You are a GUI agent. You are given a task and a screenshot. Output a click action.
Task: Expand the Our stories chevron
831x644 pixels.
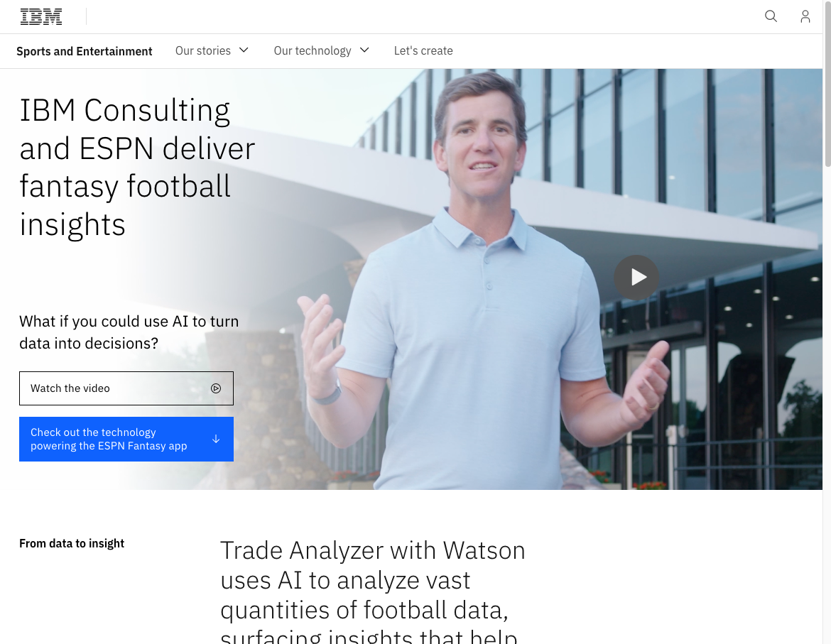244,50
